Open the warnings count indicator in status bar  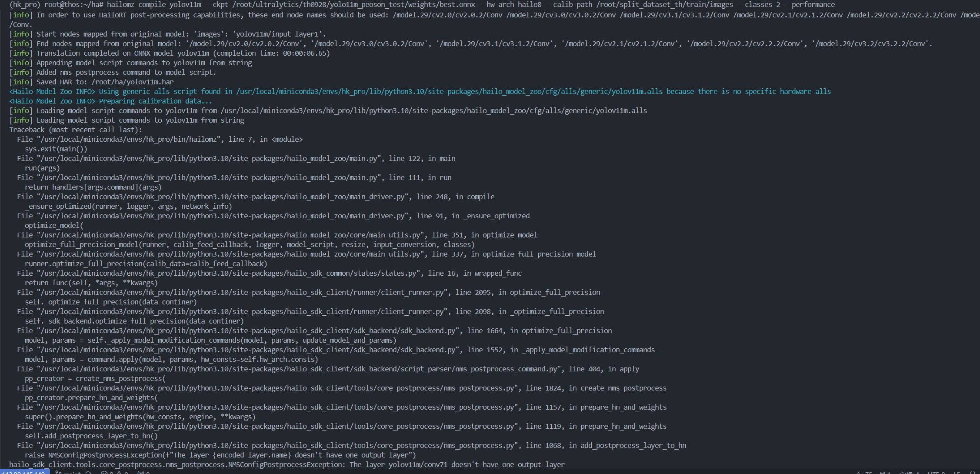123,473
